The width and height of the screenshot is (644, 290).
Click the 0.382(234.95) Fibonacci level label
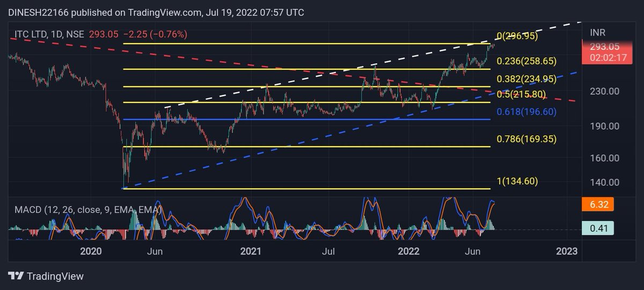(x=526, y=79)
